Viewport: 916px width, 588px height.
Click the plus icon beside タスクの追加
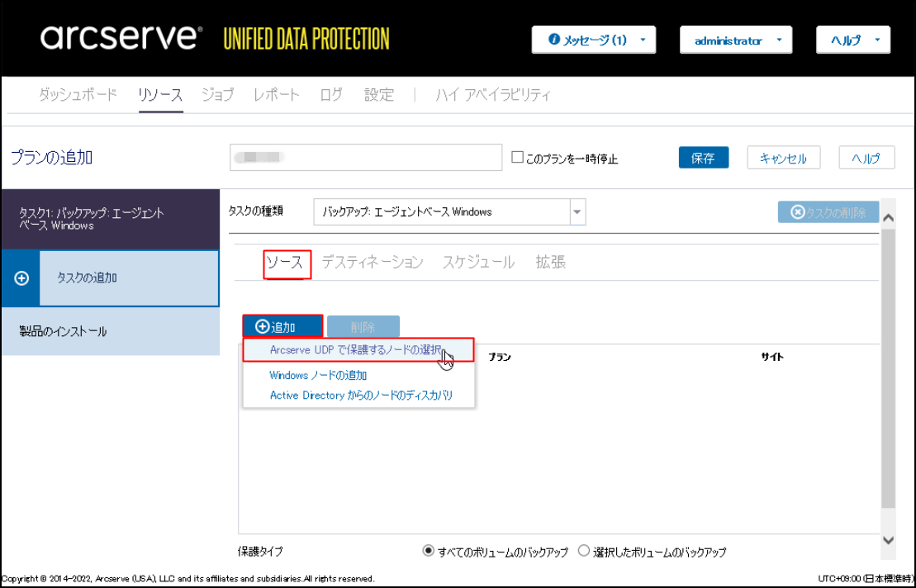21,278
